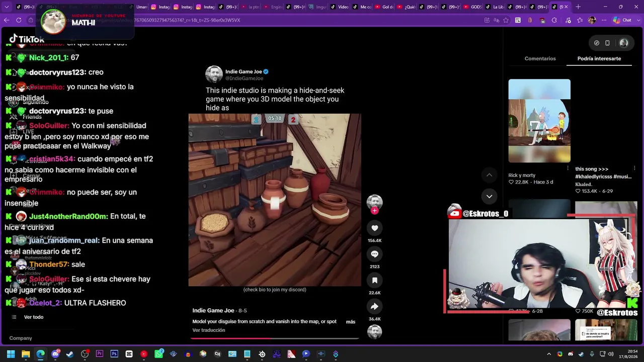Open options for 'this song >>>' video

[634, 168]
